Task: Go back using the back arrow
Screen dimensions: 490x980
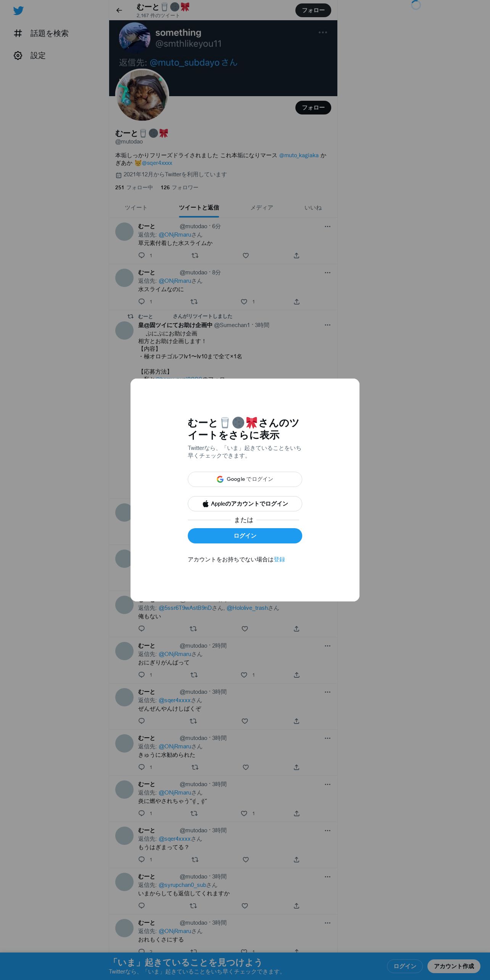Action: [x=119, y=10]
